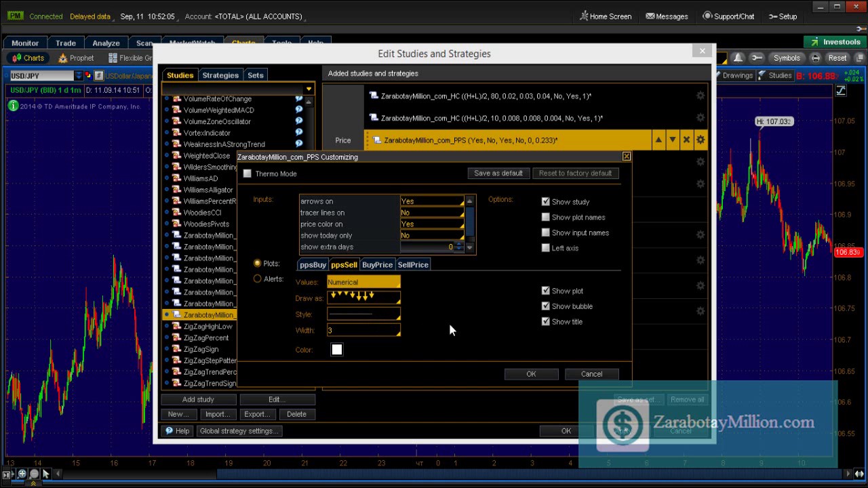Toggle Show study checkbox

(545, 201)
